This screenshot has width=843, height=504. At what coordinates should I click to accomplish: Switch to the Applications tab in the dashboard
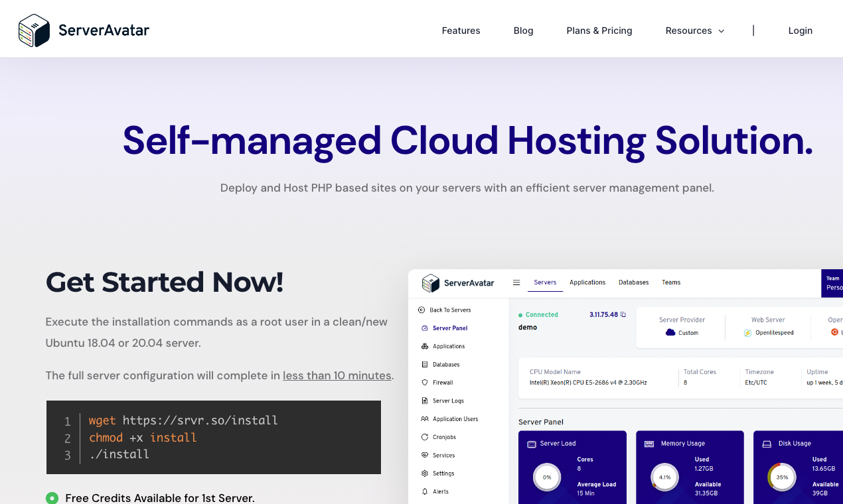[587, 283]
